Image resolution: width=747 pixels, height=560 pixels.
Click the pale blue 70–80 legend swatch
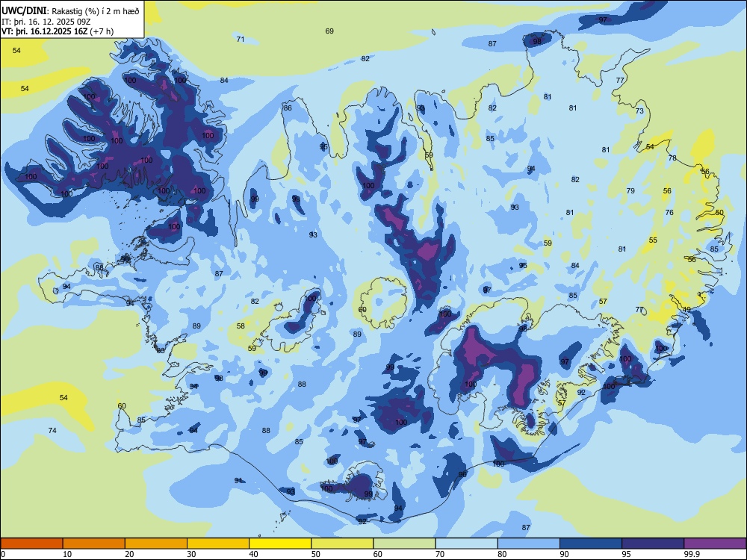click(466, 544)
